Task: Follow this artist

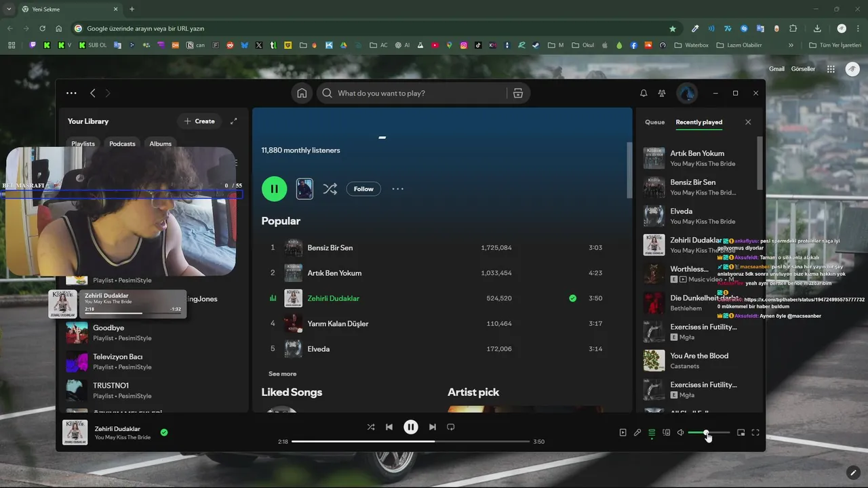Action: coord(363,189)
